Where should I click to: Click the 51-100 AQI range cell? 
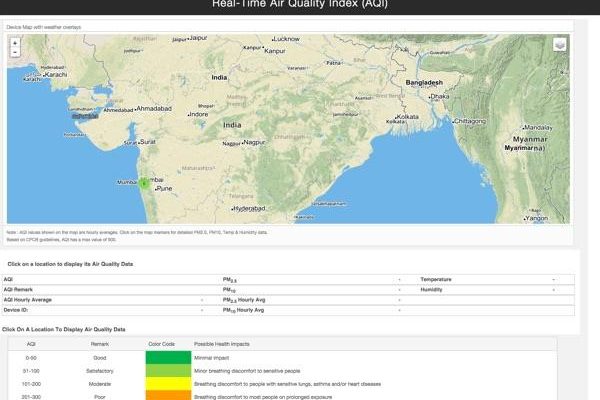tap(31, 371)
